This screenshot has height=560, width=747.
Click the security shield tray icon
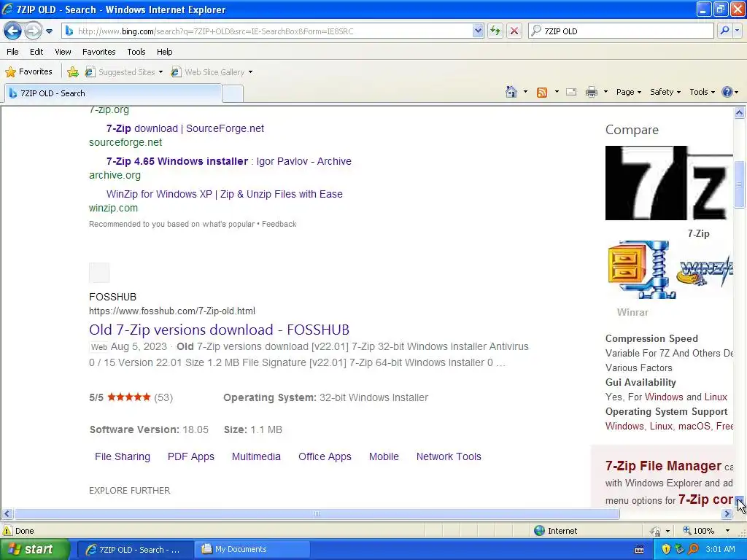click(666, 550)
